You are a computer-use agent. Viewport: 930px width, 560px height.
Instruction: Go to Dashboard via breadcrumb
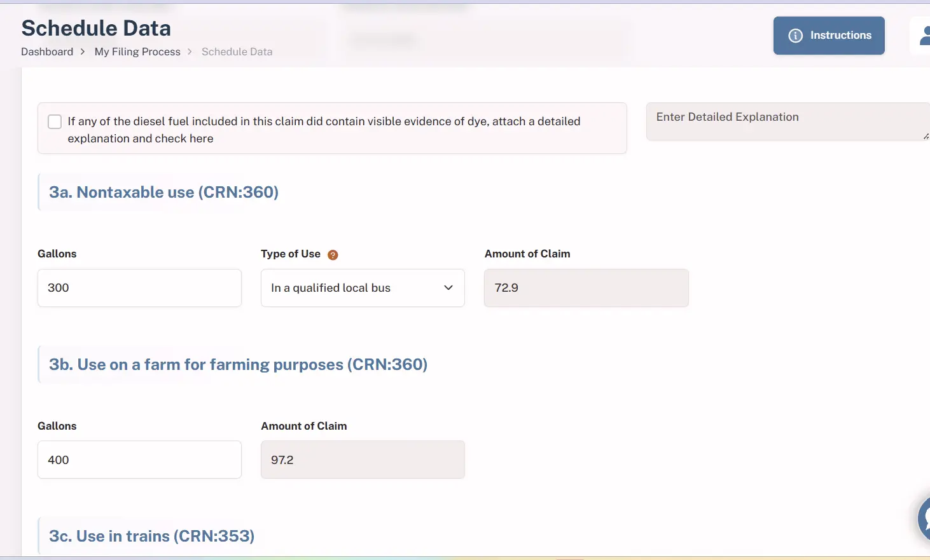coord(47,51)
